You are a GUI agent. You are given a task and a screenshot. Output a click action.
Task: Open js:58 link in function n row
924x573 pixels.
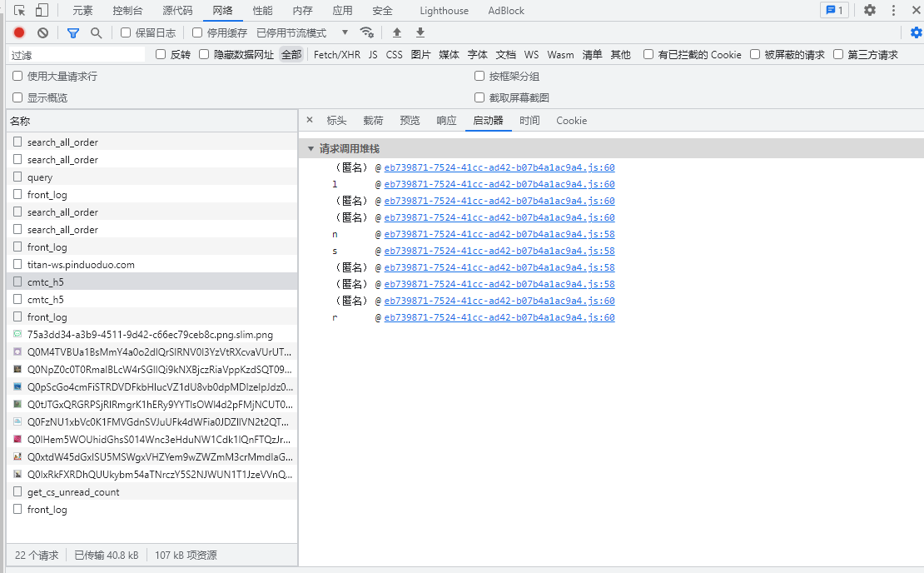pos(499,234)
